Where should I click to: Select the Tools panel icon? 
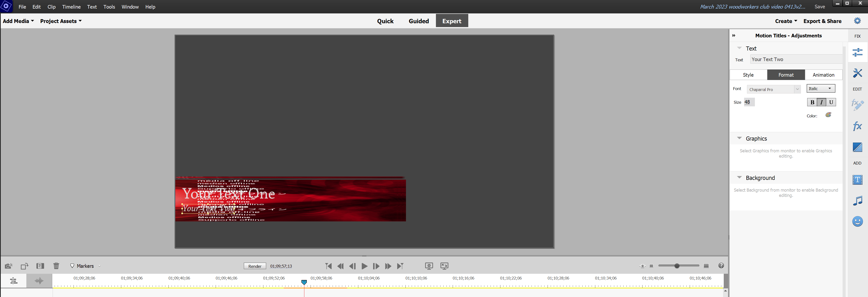[x=857, y=73]
